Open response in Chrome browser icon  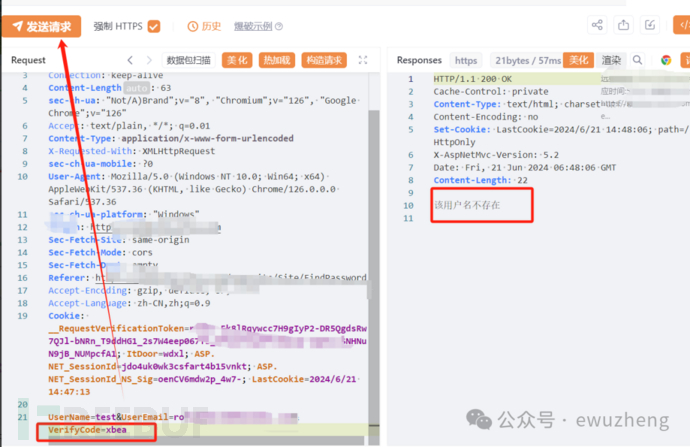click(666, 60)
